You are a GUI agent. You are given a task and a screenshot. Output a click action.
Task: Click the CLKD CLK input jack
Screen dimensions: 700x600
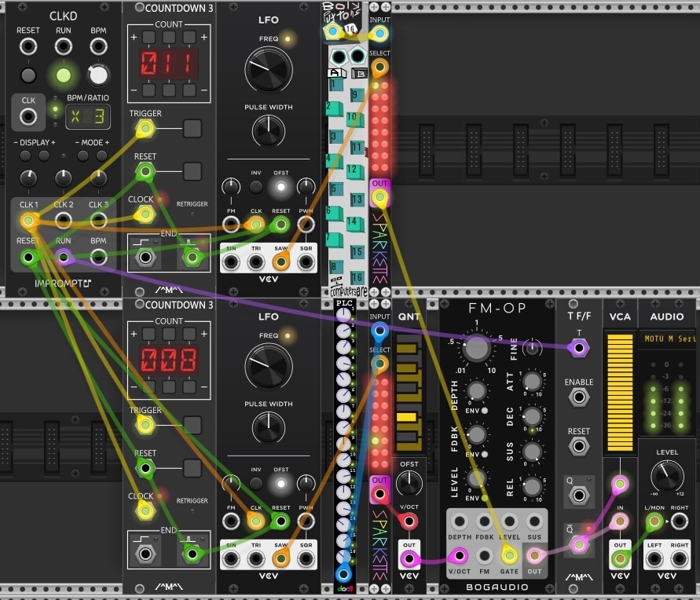[28, 116]
